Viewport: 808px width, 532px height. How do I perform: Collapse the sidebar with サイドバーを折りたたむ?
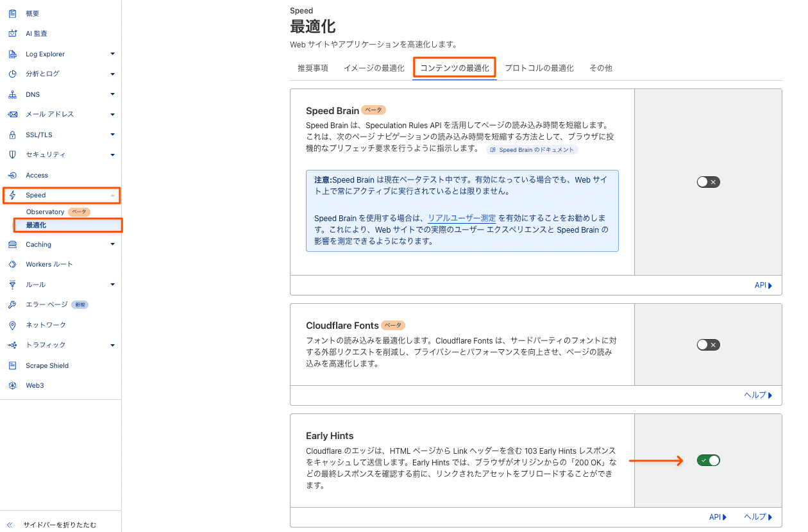coord(61,524)
